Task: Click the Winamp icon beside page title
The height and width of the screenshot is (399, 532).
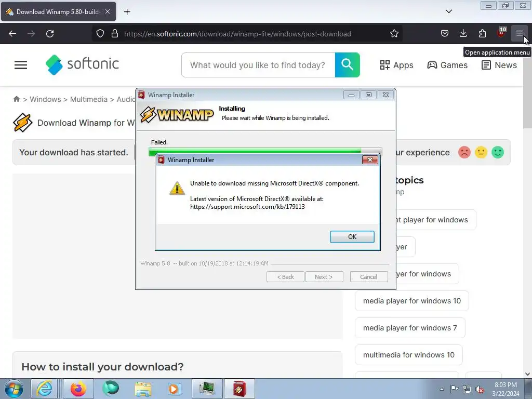Action: (23, 123)
